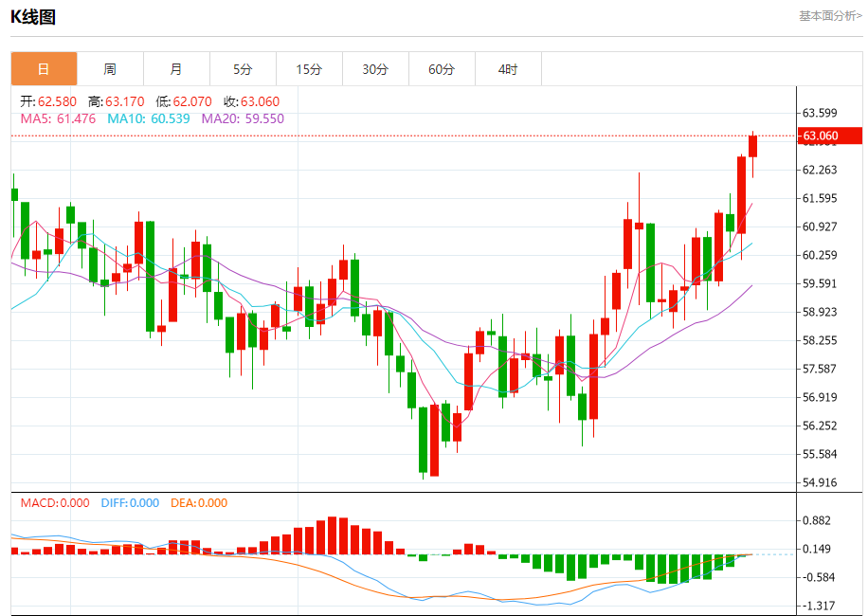Click the DIFF value label
Viewport: 868px width, 616px height.
coord(130,503)
